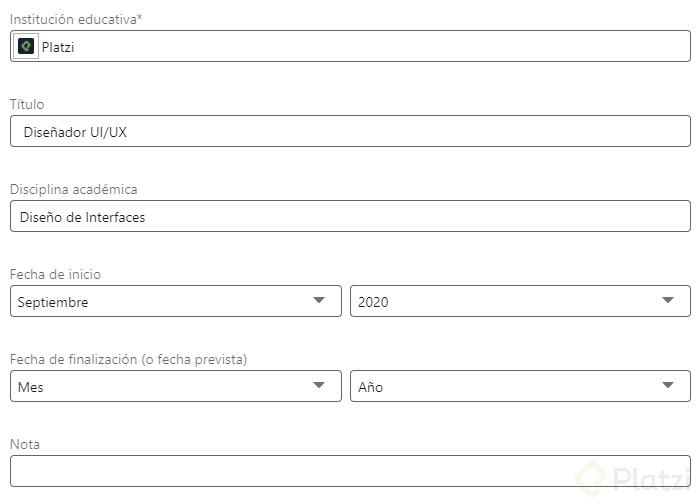Click the arrow beside the 2020 year
697x504 pixels.
point(669,300)
